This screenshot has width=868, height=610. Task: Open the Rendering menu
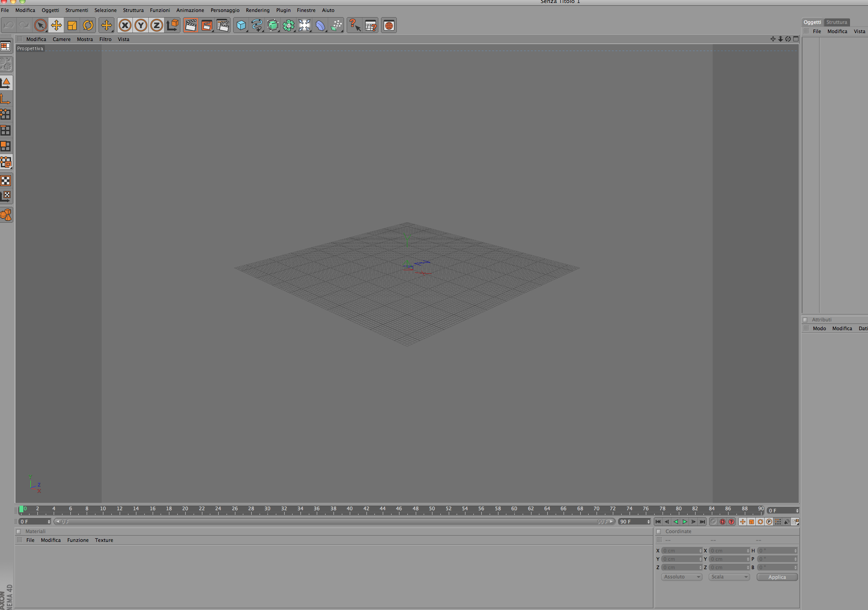[x=257, y=10]
